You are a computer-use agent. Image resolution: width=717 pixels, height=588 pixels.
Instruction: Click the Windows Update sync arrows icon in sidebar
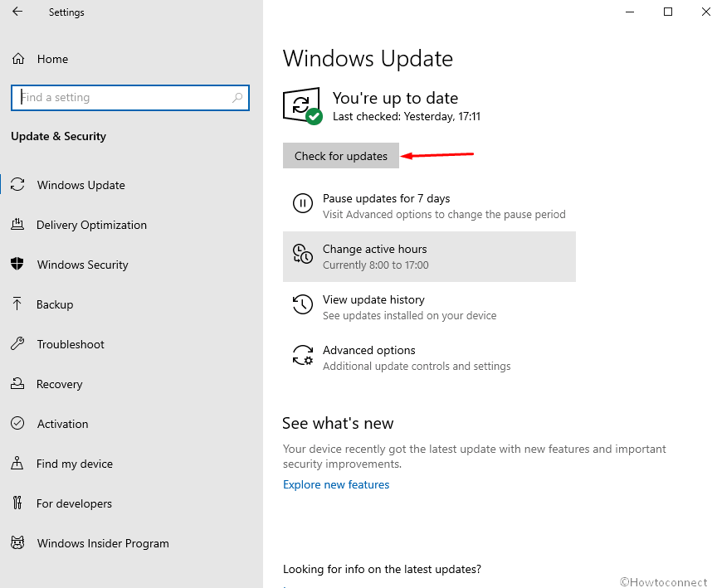tap(17, 185)
